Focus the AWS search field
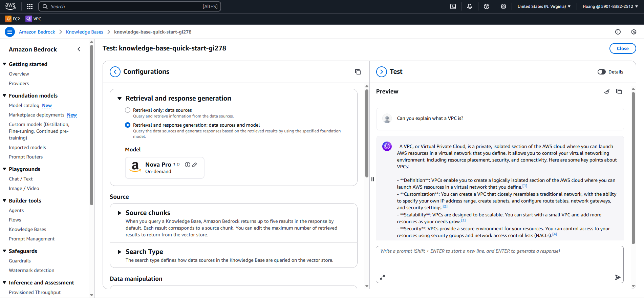644x298 pixels. point(130,6)
